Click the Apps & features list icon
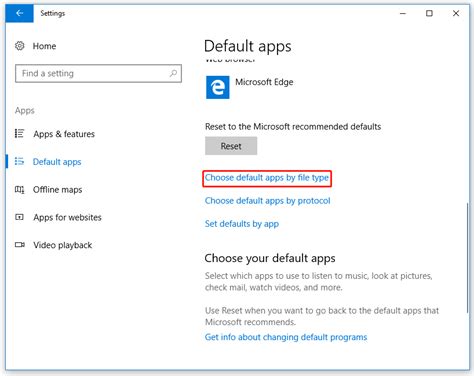 (19, 134)
